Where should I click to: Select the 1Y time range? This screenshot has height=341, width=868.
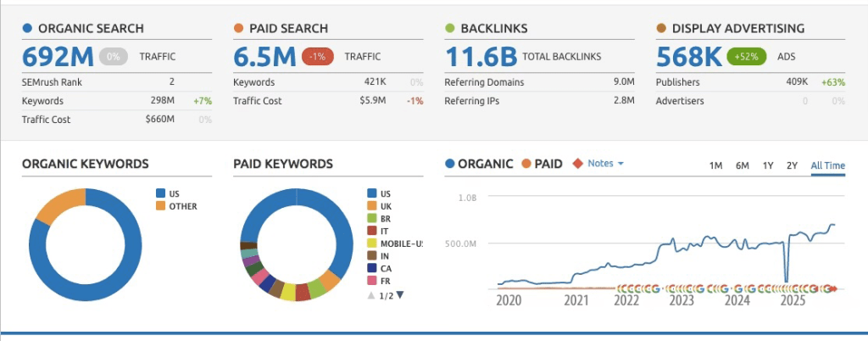click(x=767, y=165)
